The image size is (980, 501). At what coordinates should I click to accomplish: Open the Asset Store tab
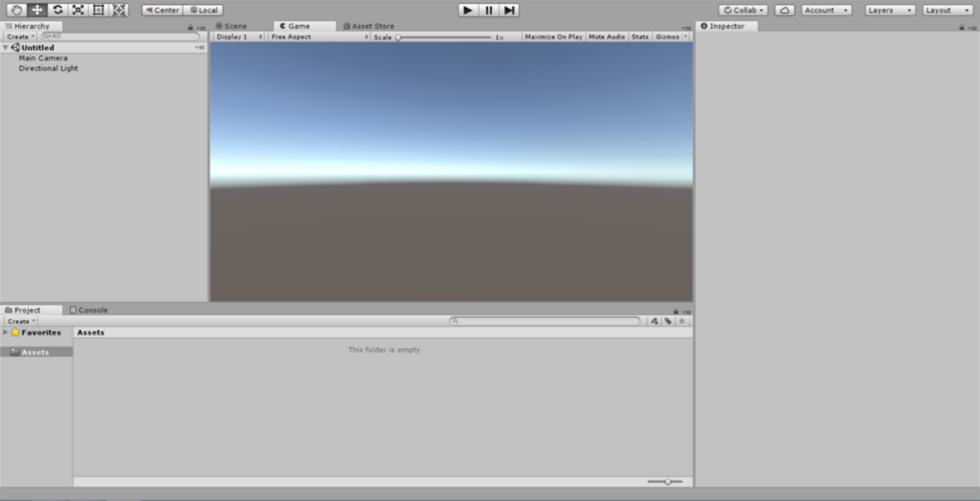[x=369, y=26]
